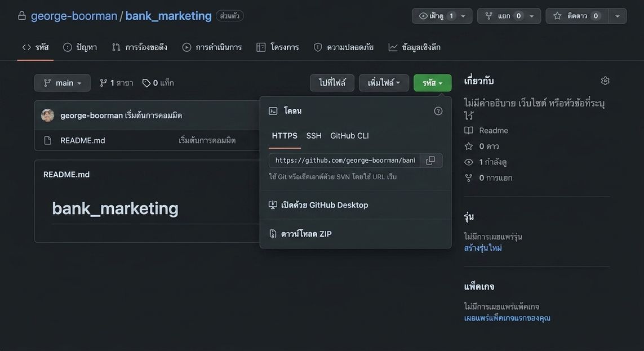644x351 pixels.
Task: Click the 0 ดาว stars link
Action: 488,146
